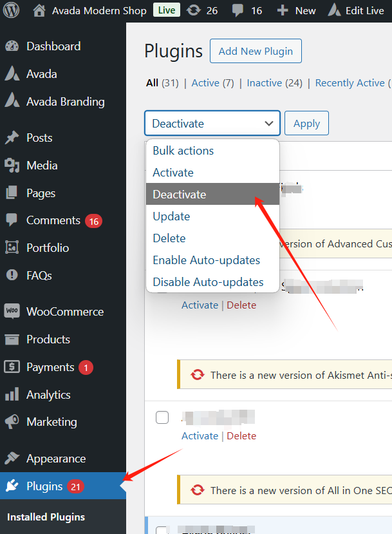Image resolution: width=392 pixels, height=534 pixels.
Task: Click the updates icon showing 26
Action: 192,10
